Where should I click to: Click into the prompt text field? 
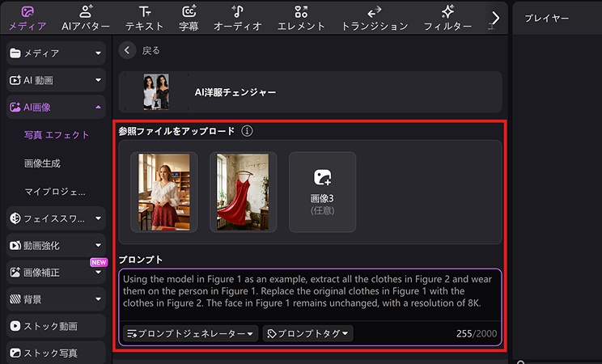[x=310, y=294]
